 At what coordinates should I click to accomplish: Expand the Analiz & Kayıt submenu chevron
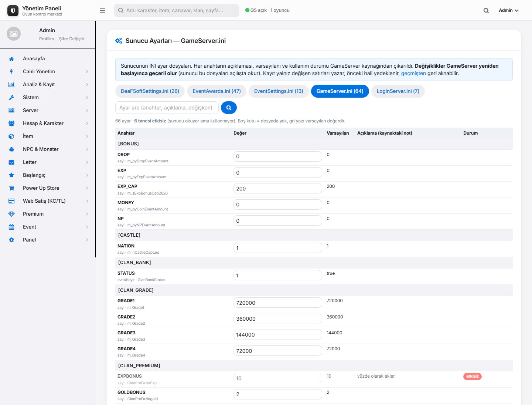pyautogui.click(x=87, y=85)
